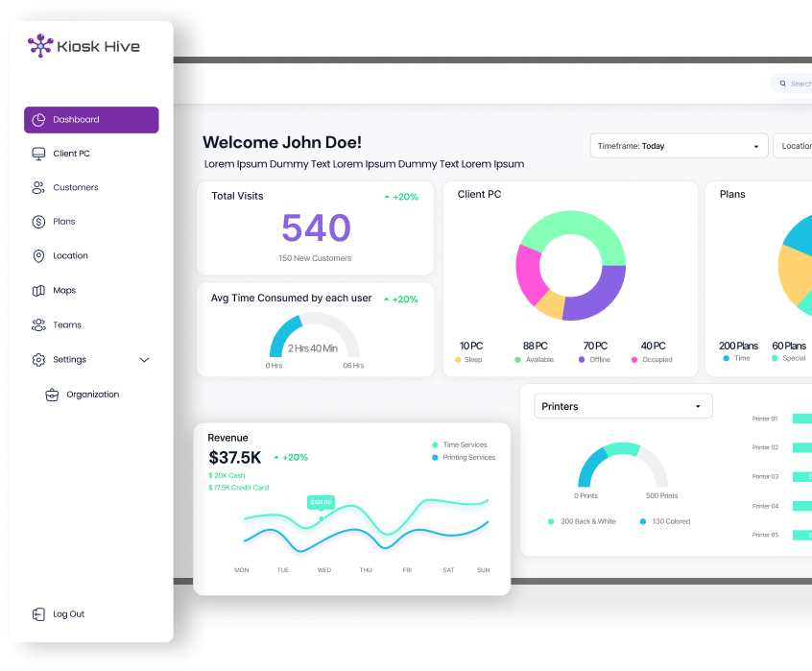
Task: Open the Organization menu item
Action: coord(92,395)
